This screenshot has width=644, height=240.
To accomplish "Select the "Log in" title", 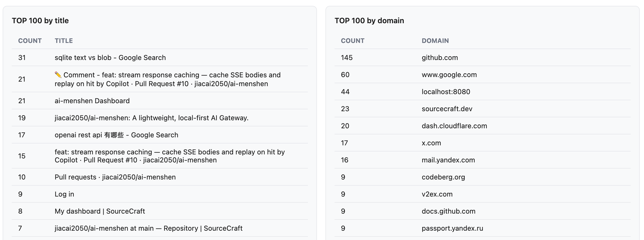I will 64,194.
